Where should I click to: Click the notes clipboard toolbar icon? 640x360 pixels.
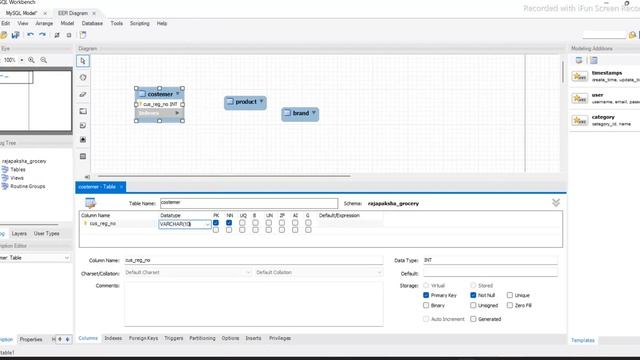click(x=83, y=35)
